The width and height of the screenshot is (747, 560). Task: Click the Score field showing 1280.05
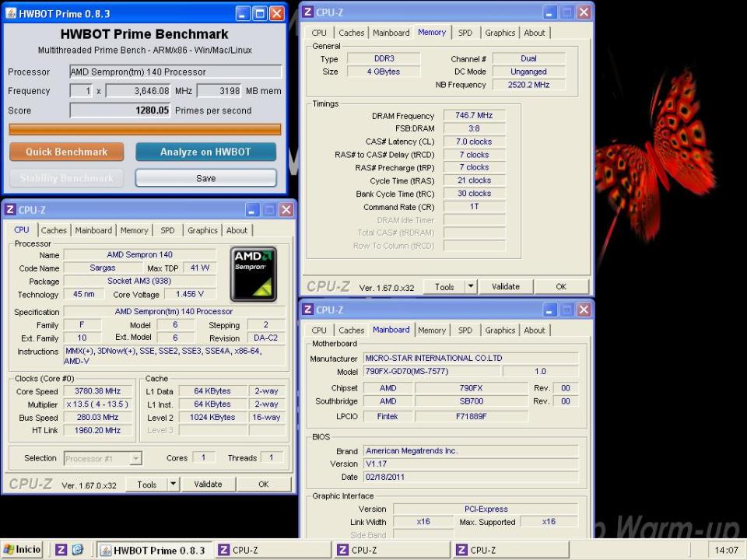(120, 110)
